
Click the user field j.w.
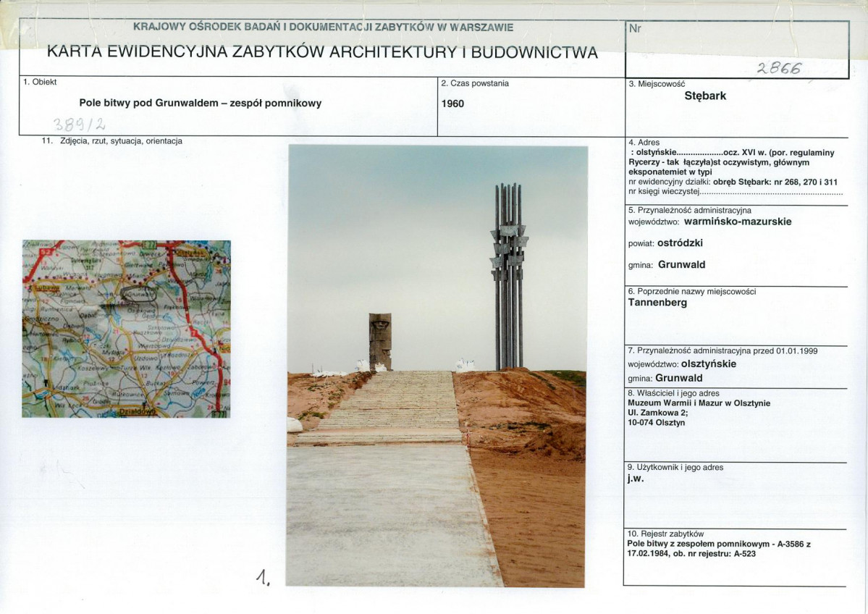636,479
